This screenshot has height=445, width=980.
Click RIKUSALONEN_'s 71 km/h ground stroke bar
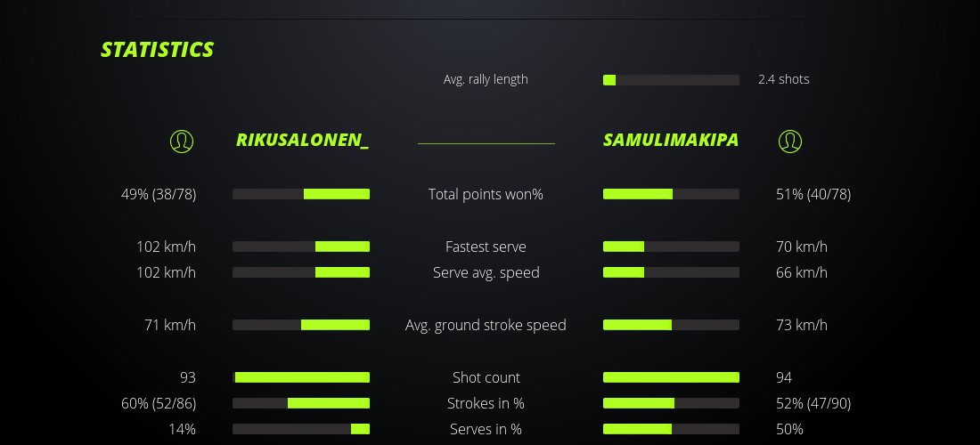tap(301, 325)
